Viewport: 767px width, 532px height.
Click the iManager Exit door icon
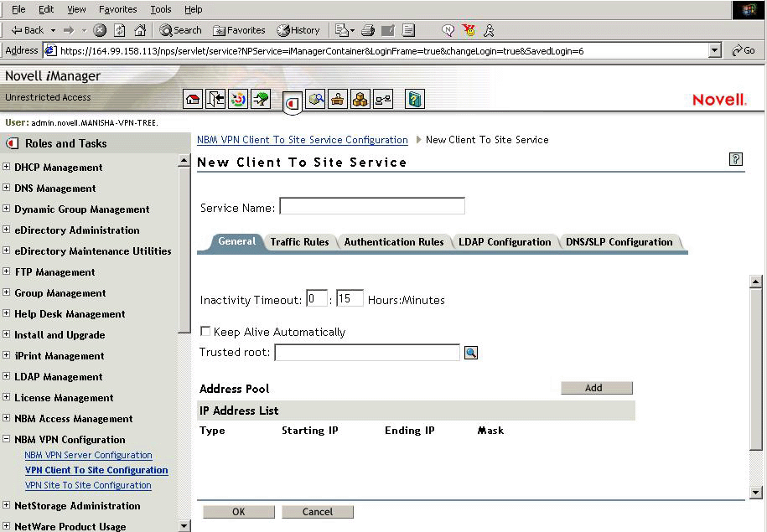(x=215, y=99)
